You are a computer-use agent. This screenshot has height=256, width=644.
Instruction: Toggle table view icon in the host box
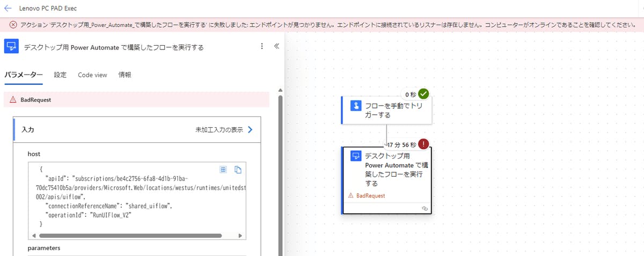[224, 170]
